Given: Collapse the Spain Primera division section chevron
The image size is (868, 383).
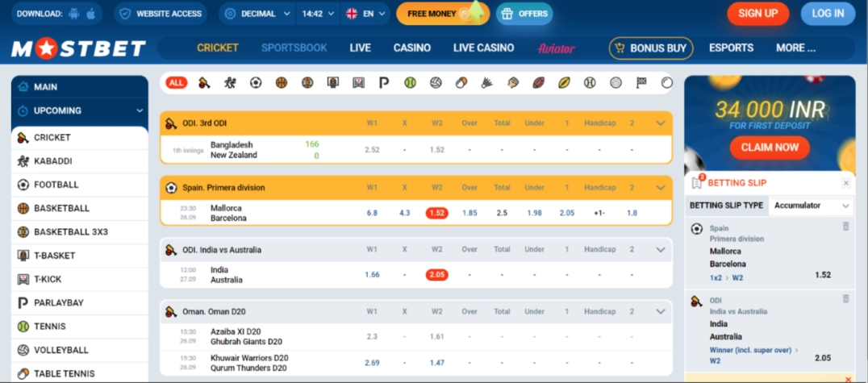Looking at the screenshot, I should [661, 188].
